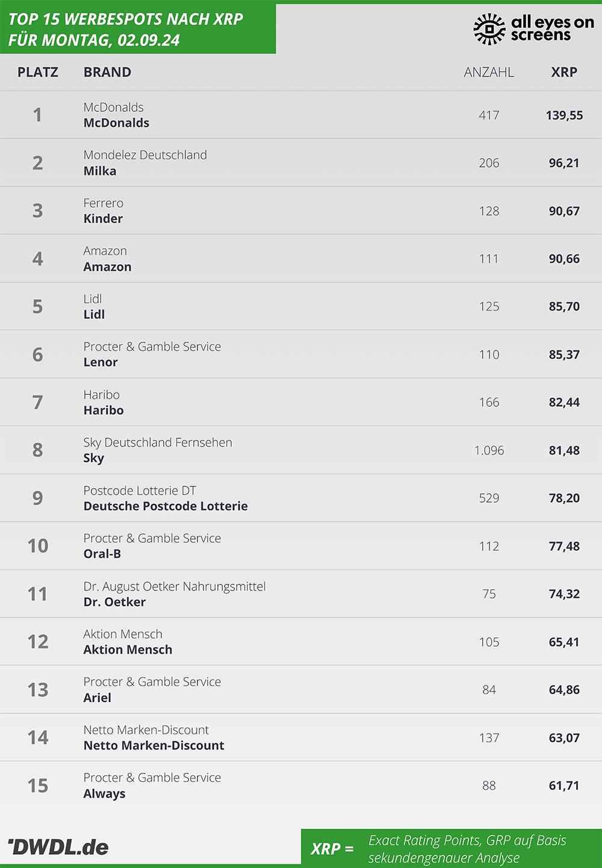Select the Lidl brand entry
The height and width of the screenshot is (868, 602).
(x=94, y=314)
